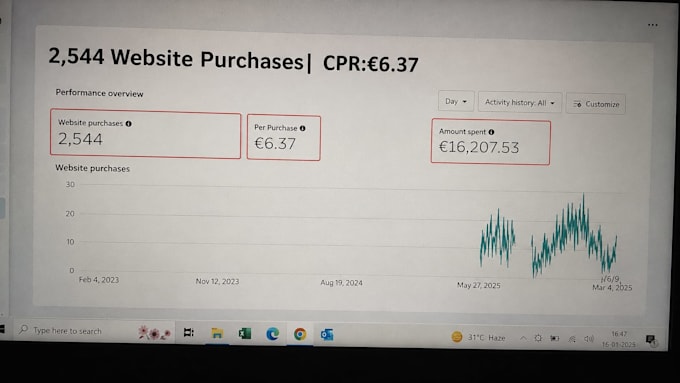Open the Activity history: All dropdown
The image size is (680, 383).
coord(520,103)
